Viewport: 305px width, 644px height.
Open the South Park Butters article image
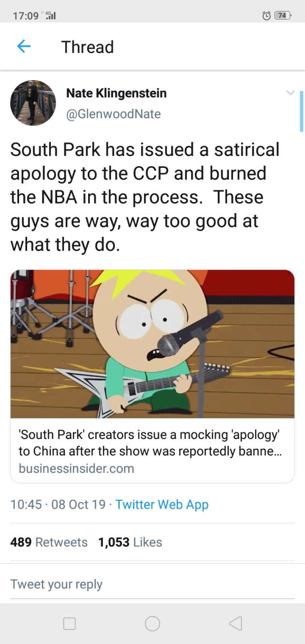152,344
